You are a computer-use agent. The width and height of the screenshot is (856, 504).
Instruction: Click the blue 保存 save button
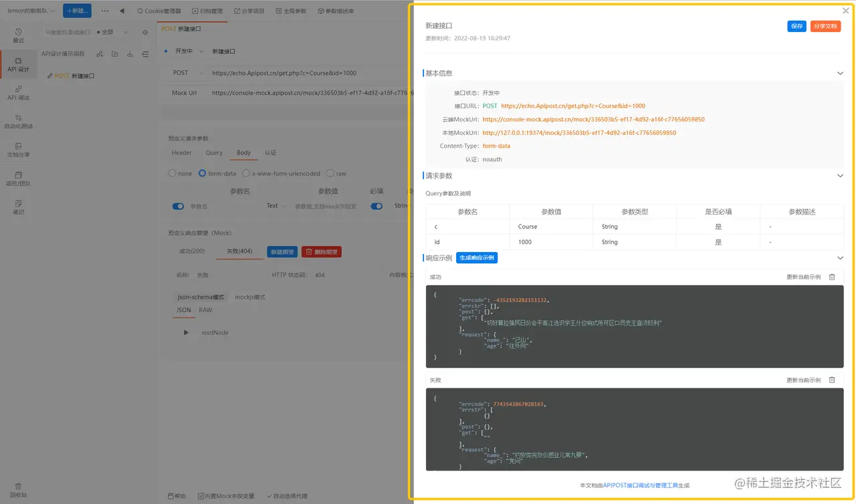pyautogui.click(x=796, y=26)
